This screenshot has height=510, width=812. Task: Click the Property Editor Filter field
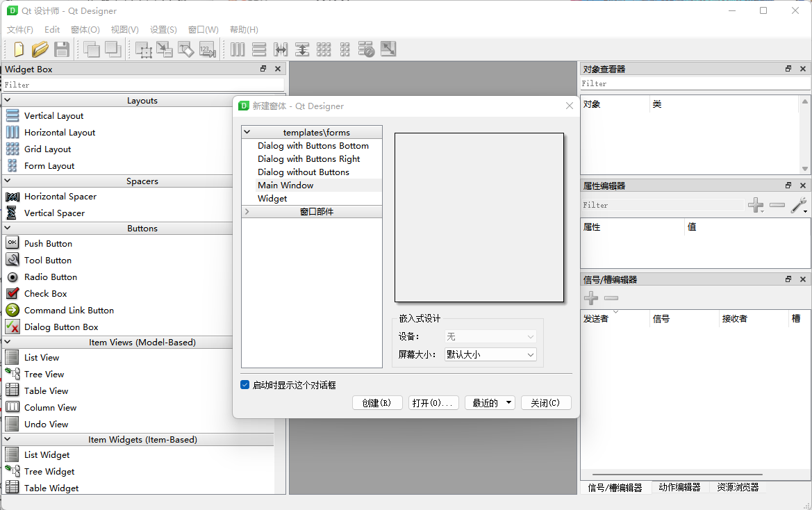[x=662, y=205]
